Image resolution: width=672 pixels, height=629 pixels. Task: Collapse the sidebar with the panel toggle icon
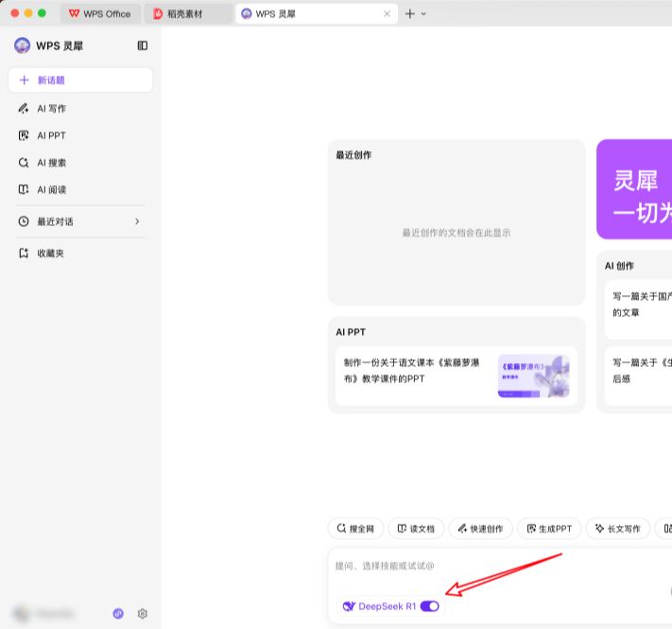point(143,45)
